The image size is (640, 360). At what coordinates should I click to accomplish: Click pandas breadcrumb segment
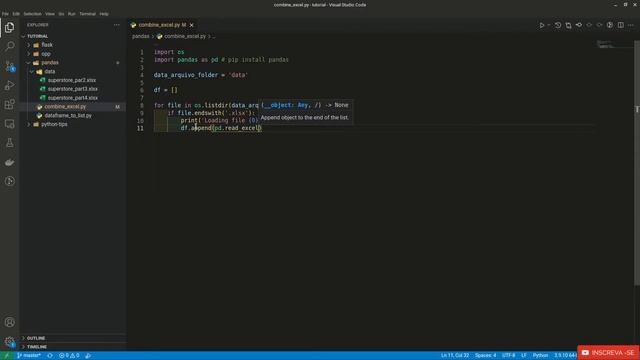pyautogui.click(x=140, y=36)
